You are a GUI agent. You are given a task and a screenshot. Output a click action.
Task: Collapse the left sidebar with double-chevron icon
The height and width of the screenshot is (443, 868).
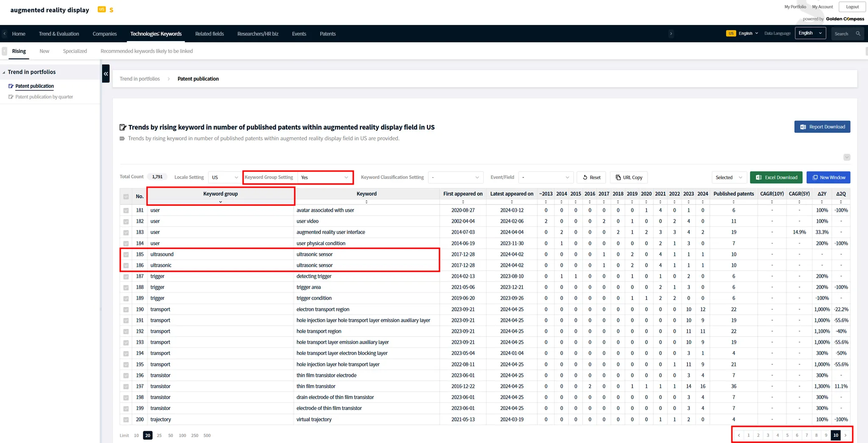coord(106,74)
